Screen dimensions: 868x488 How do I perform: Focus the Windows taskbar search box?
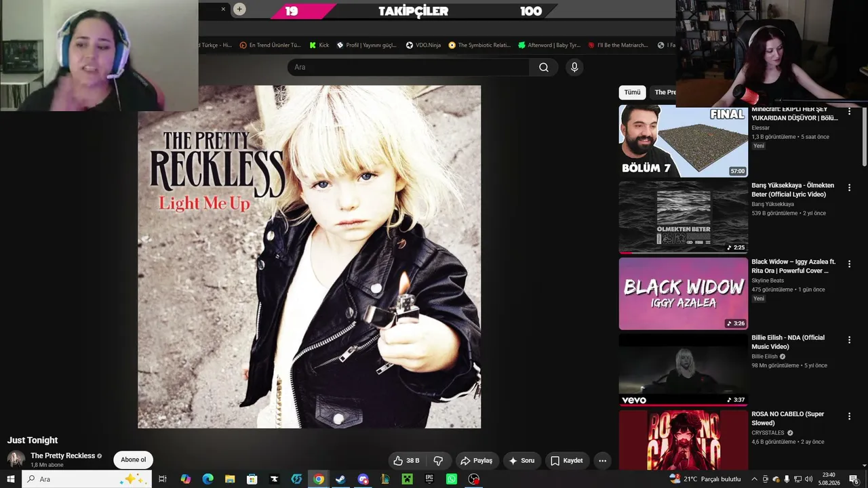pyautogui.click(x=88, y=479)
